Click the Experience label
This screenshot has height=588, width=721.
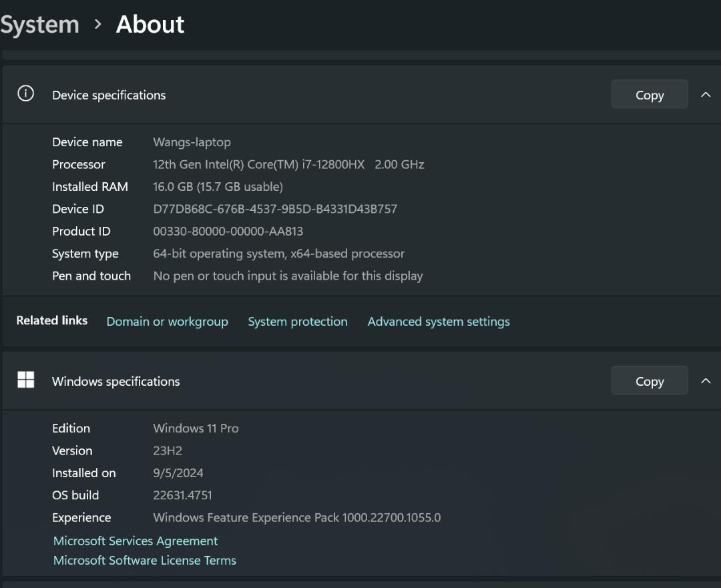pyautogui.click(x=82, y=518)
